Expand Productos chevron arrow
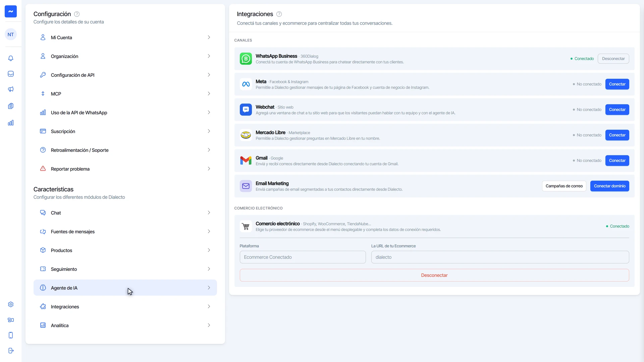The width and height of the screenshot is (644, 362). point(209,250)
